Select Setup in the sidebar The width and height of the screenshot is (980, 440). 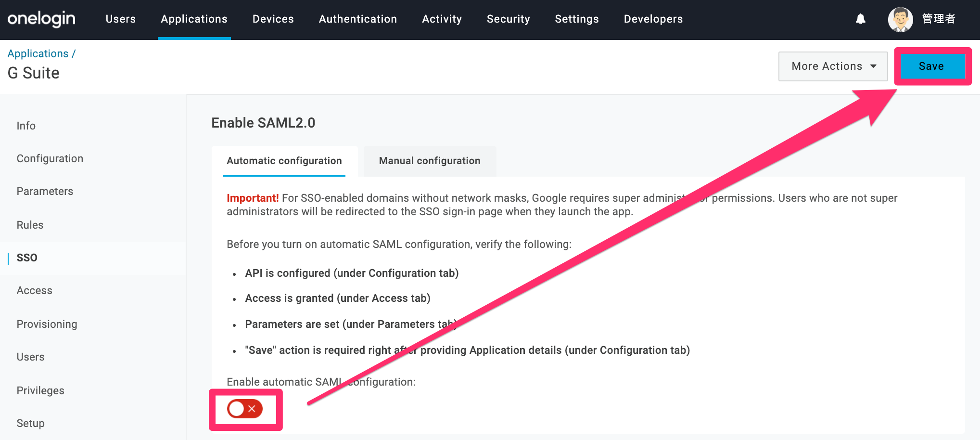pos(30,423)
